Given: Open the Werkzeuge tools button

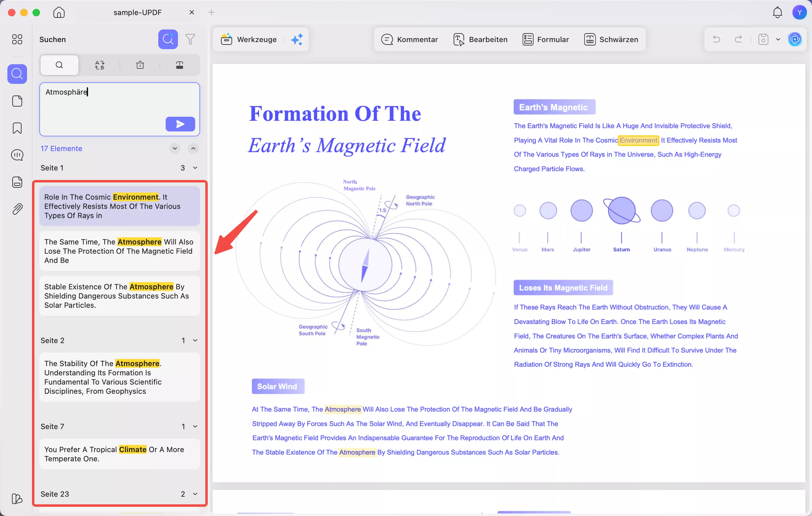Looking at the screenshot, I should pos(249,39).
